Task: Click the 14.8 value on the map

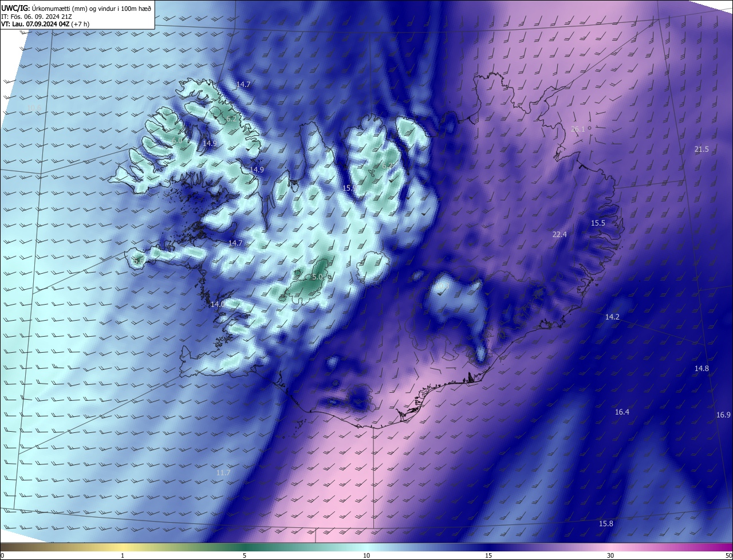Action: 702,368
